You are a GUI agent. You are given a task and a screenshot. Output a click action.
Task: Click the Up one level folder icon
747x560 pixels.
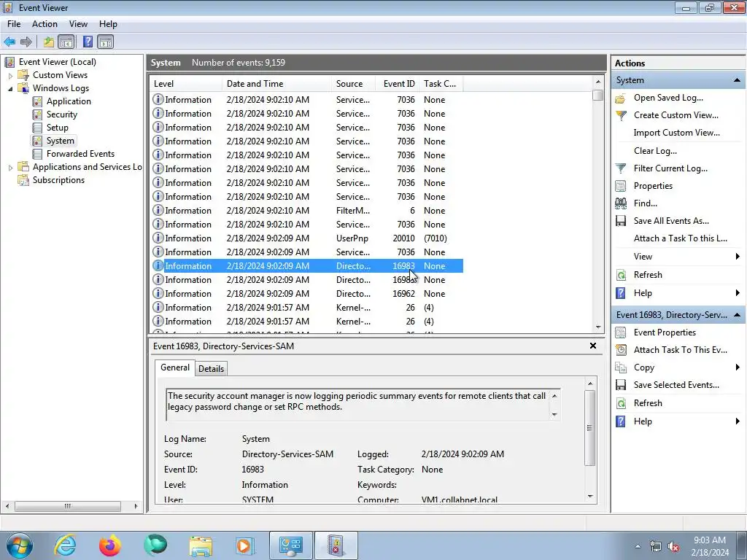(49, 42)
